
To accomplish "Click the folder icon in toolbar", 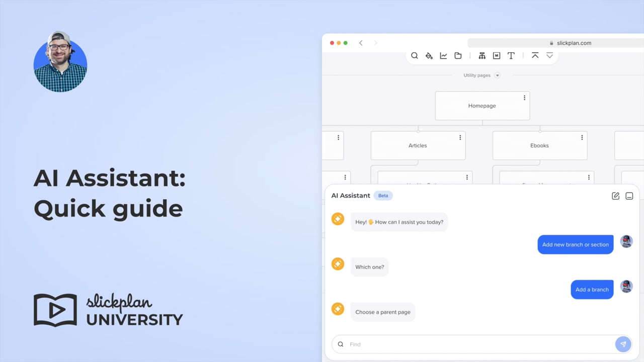I will coord(458,56).
